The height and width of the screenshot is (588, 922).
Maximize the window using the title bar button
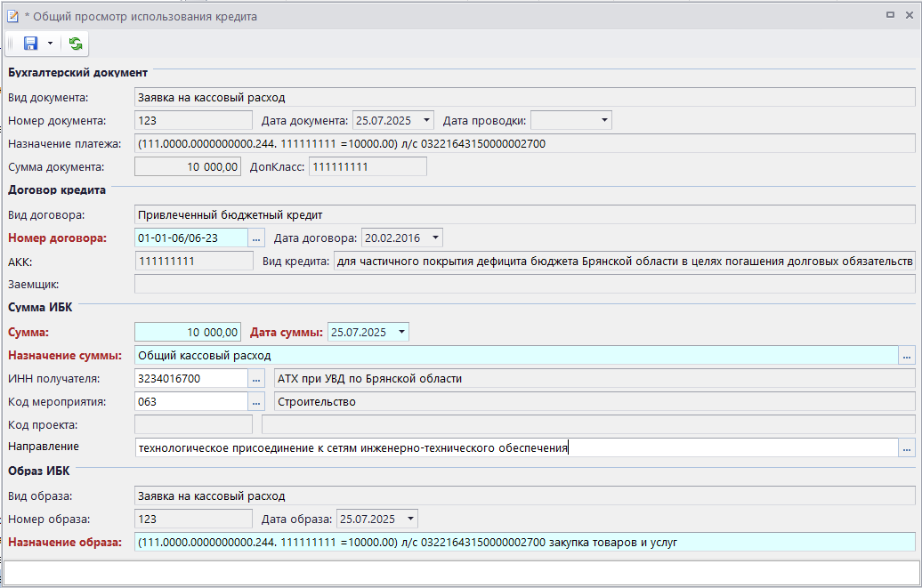click(890, 15)
